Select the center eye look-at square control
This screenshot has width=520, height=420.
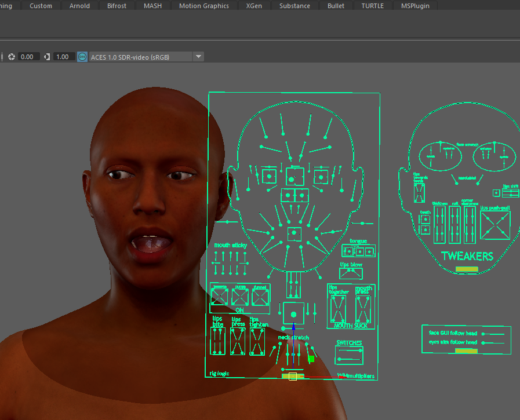[x=294, y=176]
